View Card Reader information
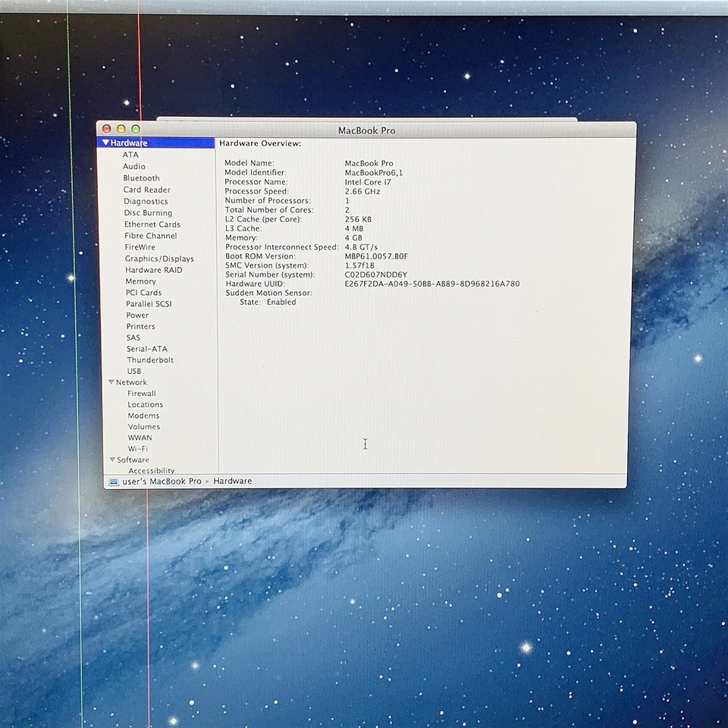728x728 pixels. tap(146, 190)
